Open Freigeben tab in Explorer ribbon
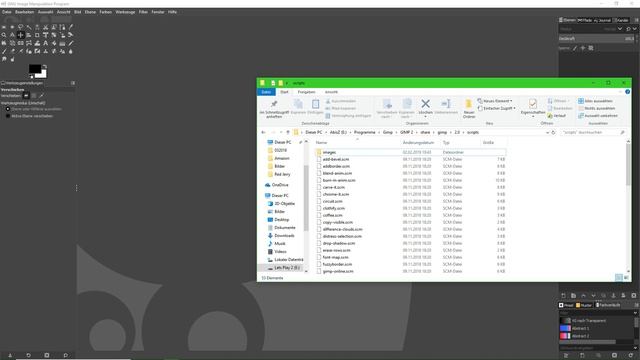The height and width of the screenshot is (360, 640). [x=306, y=92]
